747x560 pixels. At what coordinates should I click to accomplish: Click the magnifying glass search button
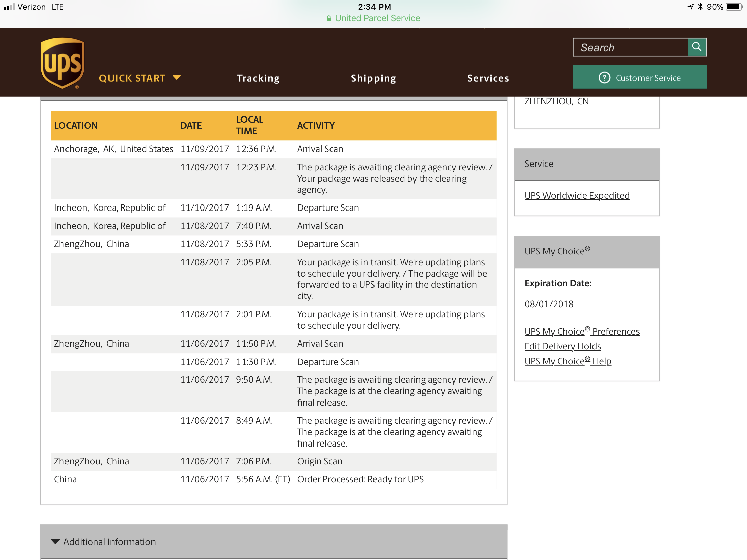tap(696, 47)
